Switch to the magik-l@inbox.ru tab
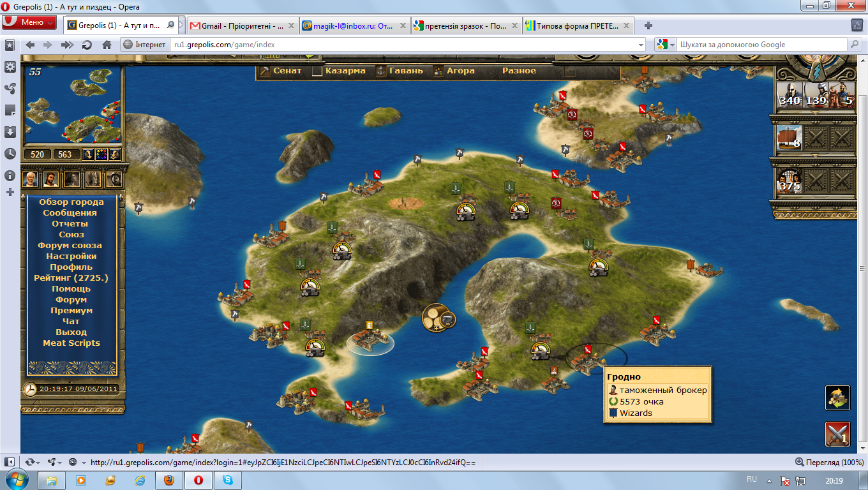Viewport: 868px width, 490px height. 354,26
